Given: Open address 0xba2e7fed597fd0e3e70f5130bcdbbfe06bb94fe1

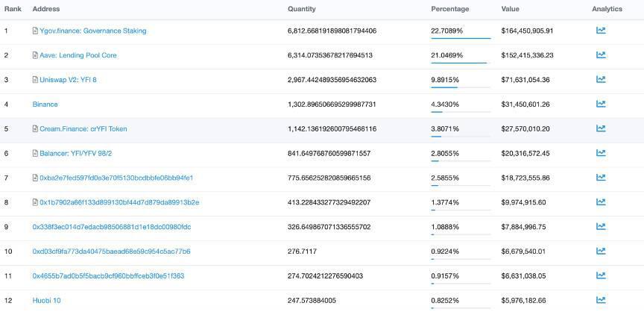Looking at the screenshot, I should (x=116, y=178).
